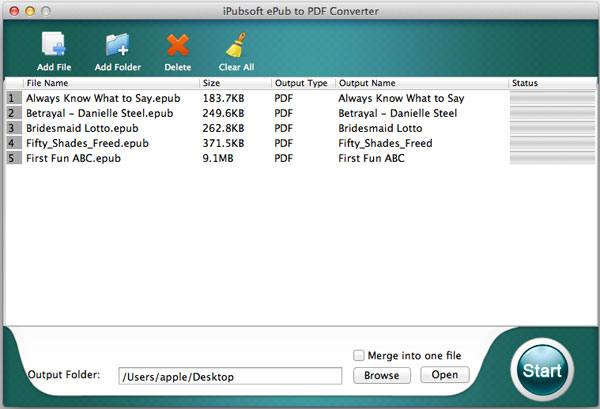
Task: Click the Clear All broom icon
Action: click(236, 45)
